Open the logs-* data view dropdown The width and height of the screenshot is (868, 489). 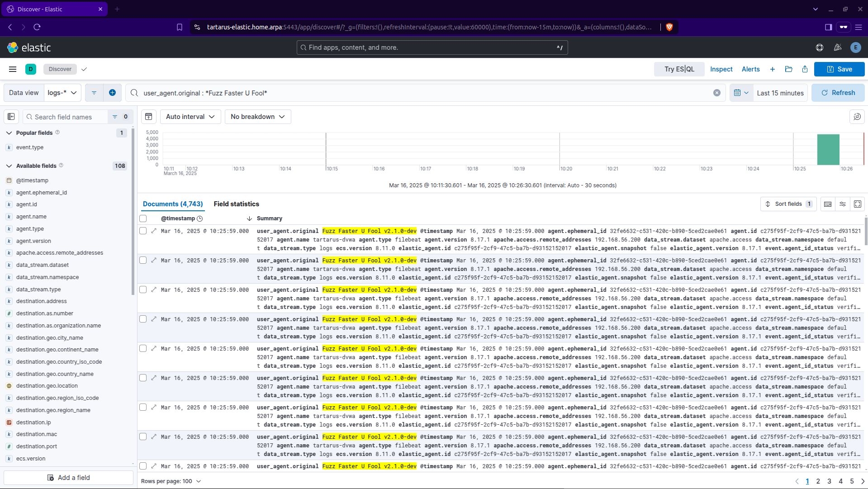click(62, 93)
